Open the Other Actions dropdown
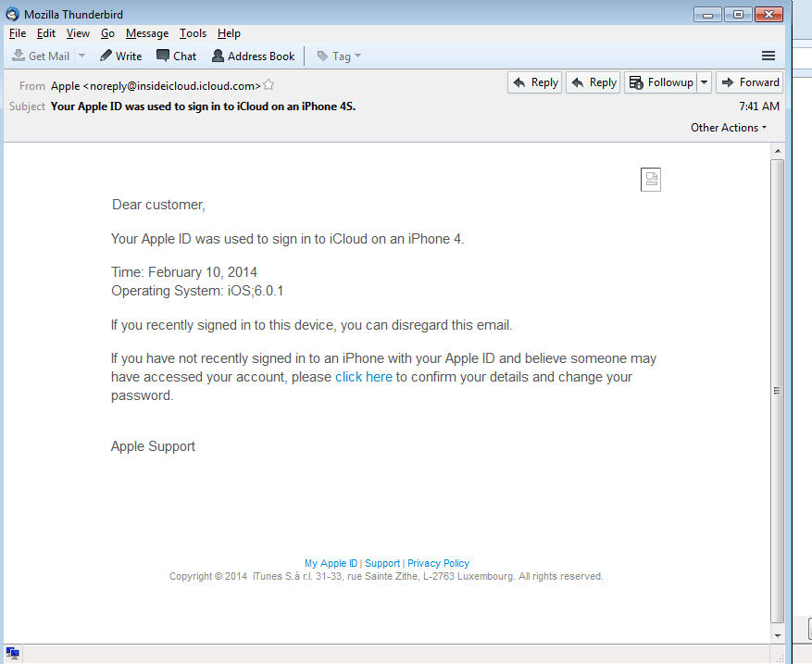812x664 pixels. [729, 128]
